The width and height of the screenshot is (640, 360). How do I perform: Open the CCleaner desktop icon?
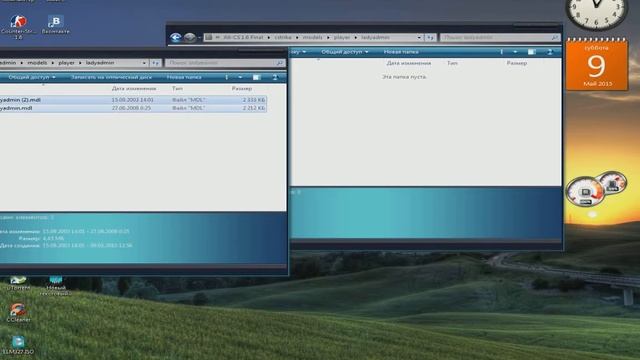(18, 313)
